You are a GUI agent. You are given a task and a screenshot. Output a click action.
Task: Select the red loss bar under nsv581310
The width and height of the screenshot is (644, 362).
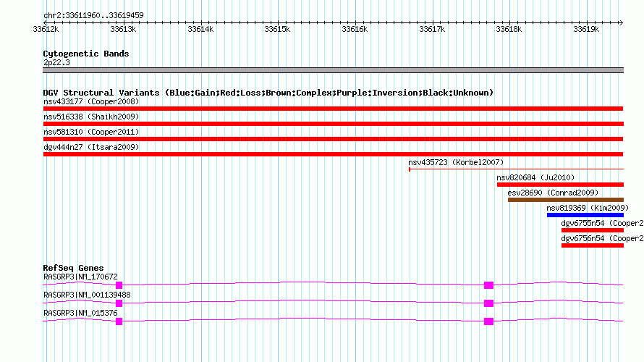(333, 139)
